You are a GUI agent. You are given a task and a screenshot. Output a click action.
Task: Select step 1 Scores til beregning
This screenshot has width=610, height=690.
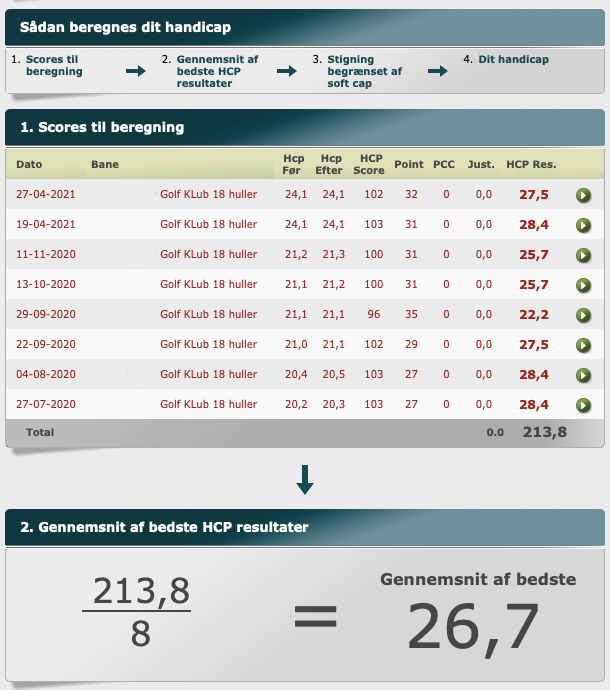(54, 66)
